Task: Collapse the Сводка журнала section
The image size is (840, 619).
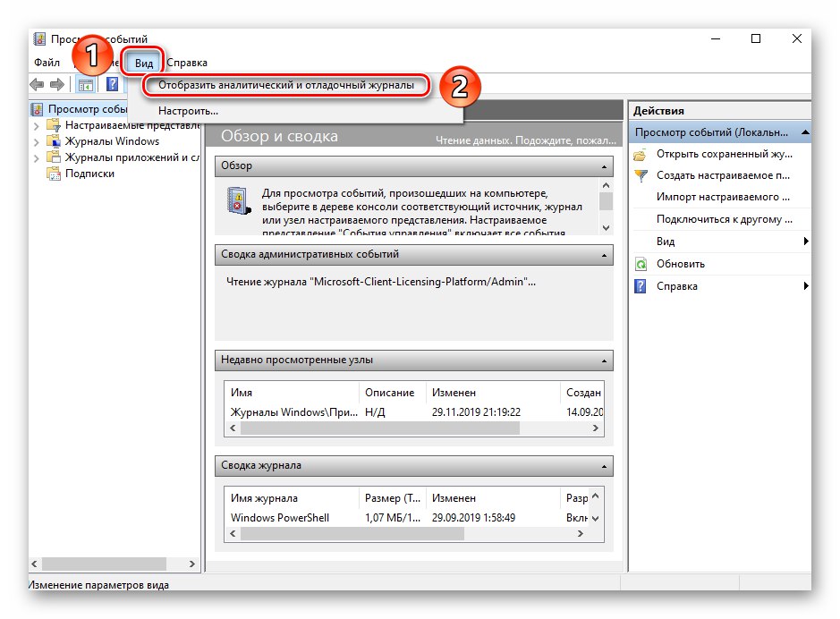Action: pos(606,466)
